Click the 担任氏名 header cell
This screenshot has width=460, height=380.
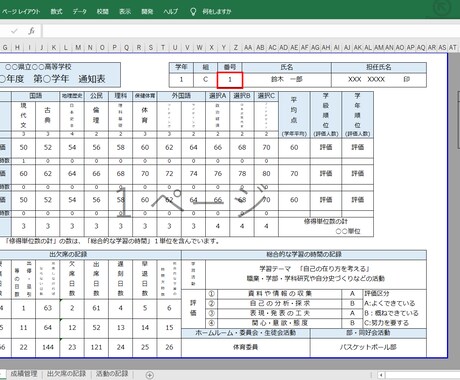379,67
